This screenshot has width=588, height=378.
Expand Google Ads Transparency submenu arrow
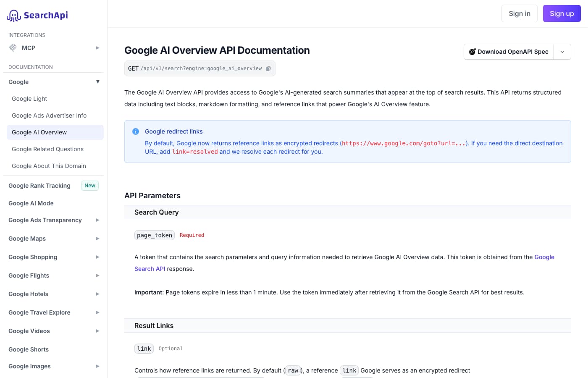pos(97,220)
